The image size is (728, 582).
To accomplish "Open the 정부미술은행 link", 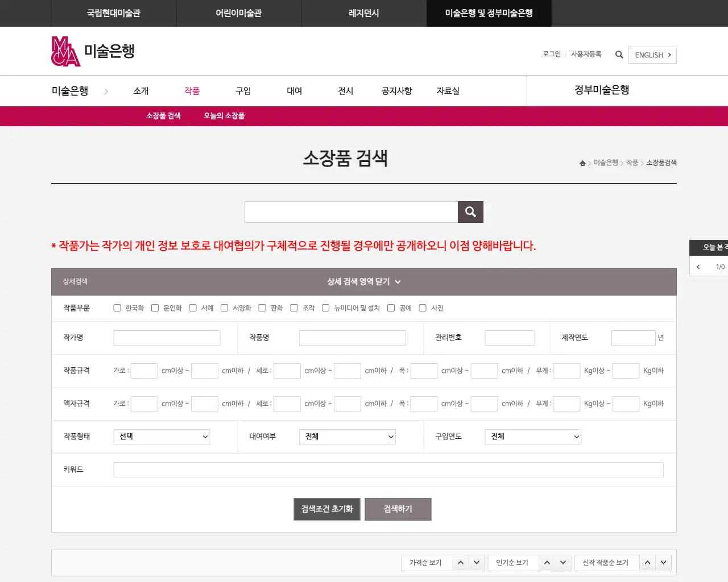I will 602,90.
